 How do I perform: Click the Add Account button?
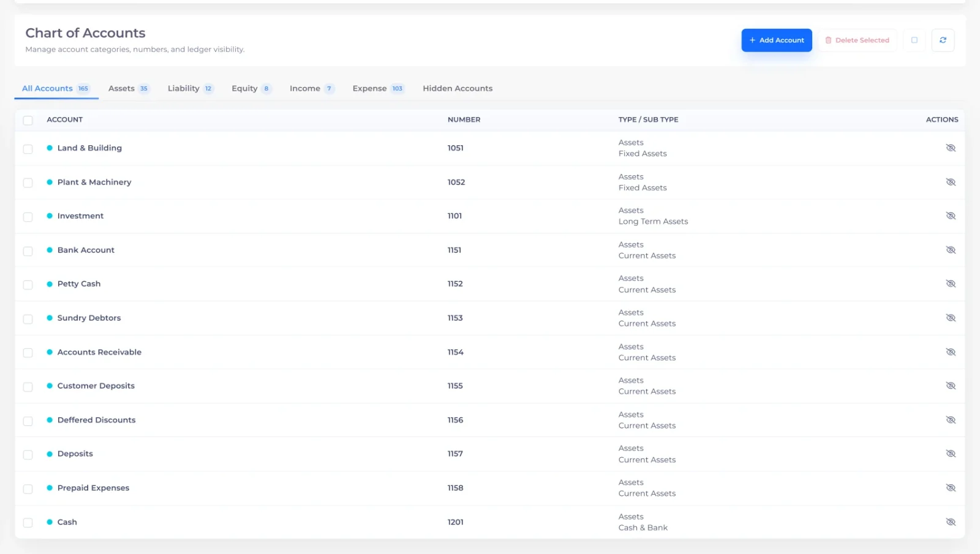coord(777,40)
